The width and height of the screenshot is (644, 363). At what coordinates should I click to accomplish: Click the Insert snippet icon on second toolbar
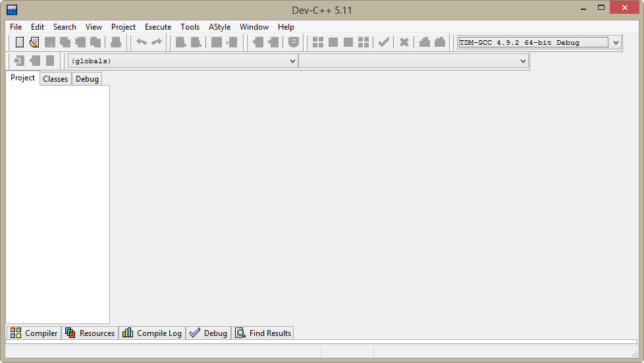[x=19, y=61]
